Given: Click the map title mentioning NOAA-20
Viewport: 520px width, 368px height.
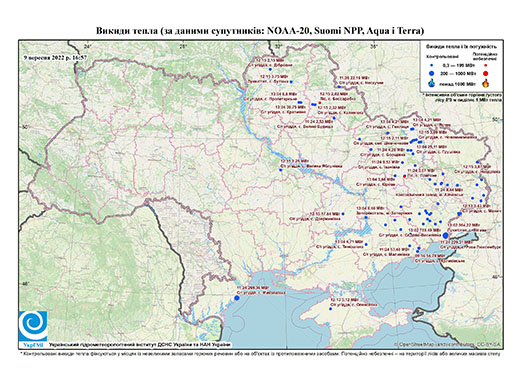Looking at the screenshot, I should [x=260, y=31].
